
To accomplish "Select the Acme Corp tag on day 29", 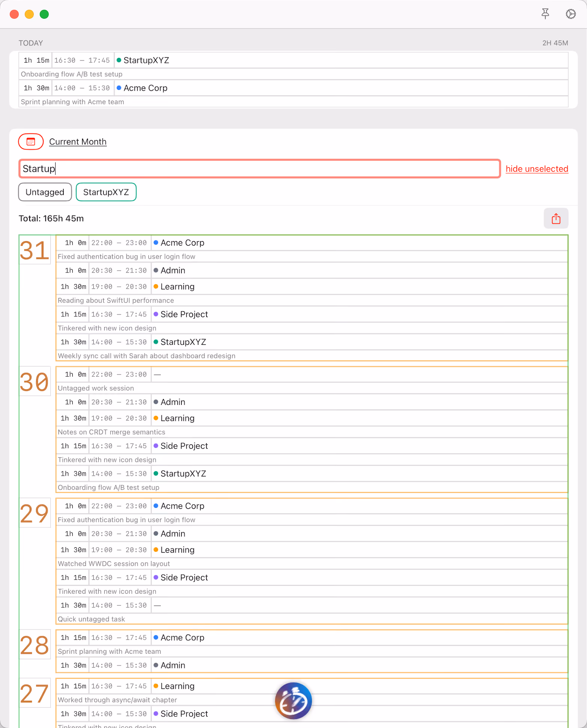I will pos(183,506).
